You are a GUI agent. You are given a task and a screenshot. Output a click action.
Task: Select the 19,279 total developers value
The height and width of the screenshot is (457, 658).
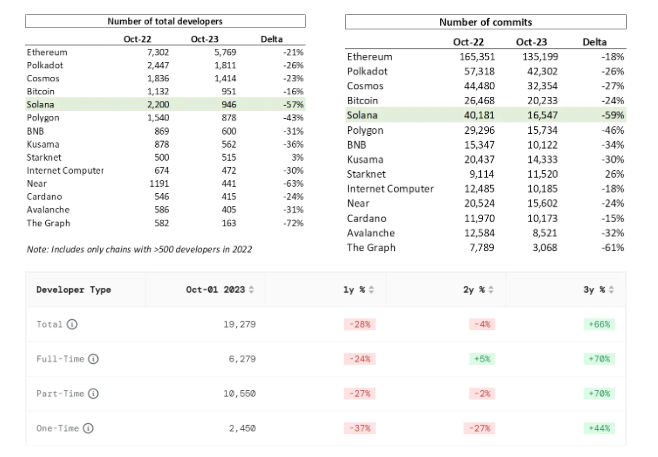coord(241,324)
